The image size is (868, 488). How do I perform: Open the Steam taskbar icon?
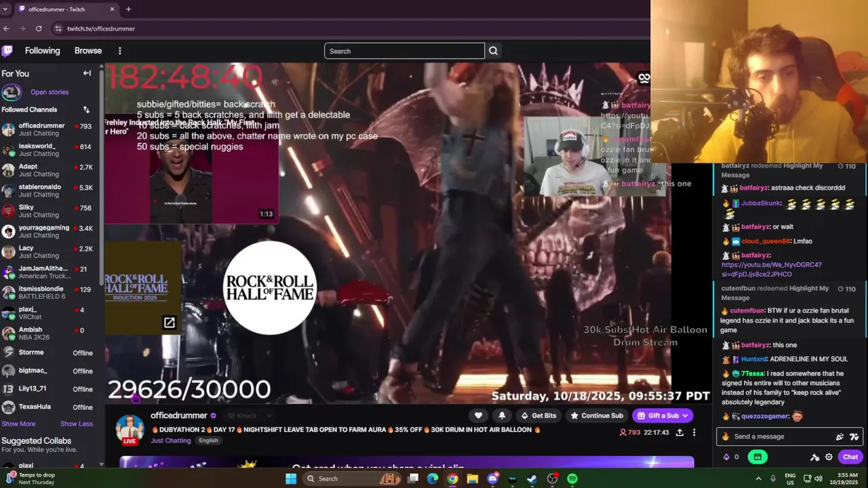point(532,479)
